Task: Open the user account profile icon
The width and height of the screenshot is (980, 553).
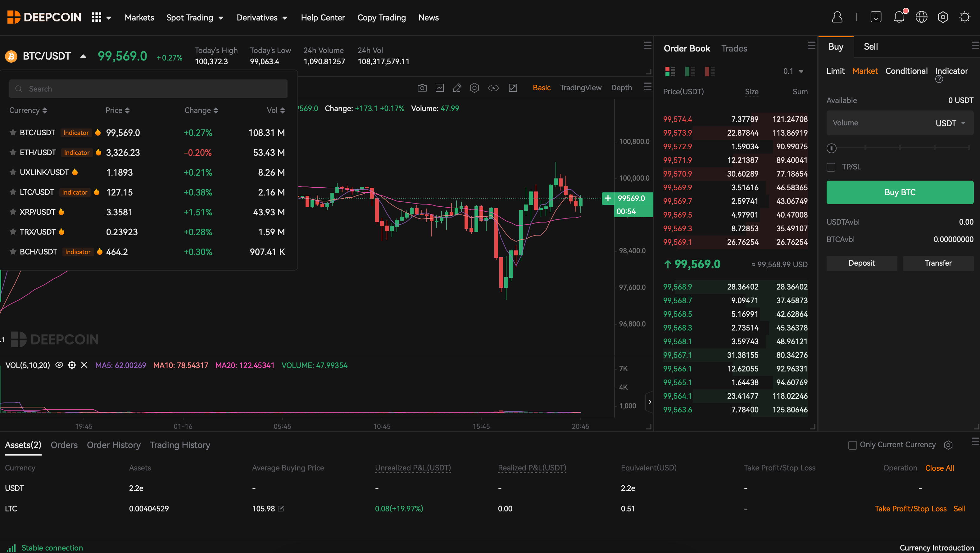Action: [837, 17]
